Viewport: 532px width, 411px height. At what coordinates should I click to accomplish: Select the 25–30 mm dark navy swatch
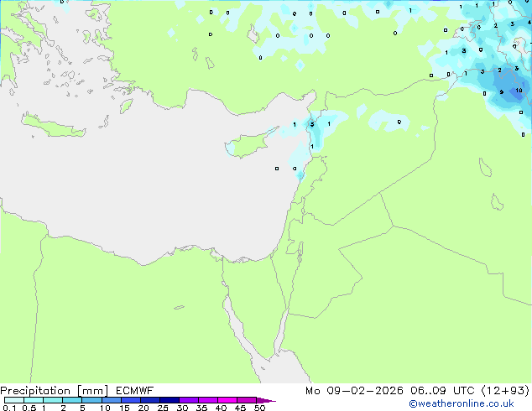[170, 400]
